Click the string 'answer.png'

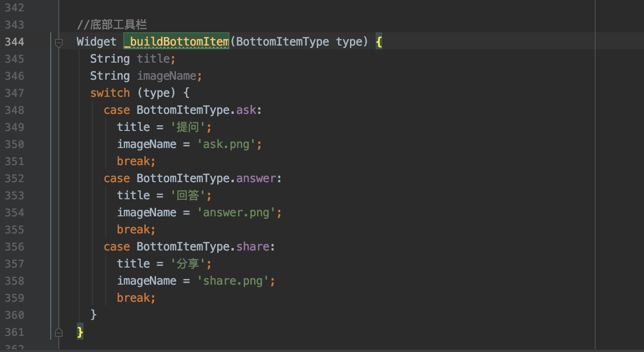tap(236, 213)
